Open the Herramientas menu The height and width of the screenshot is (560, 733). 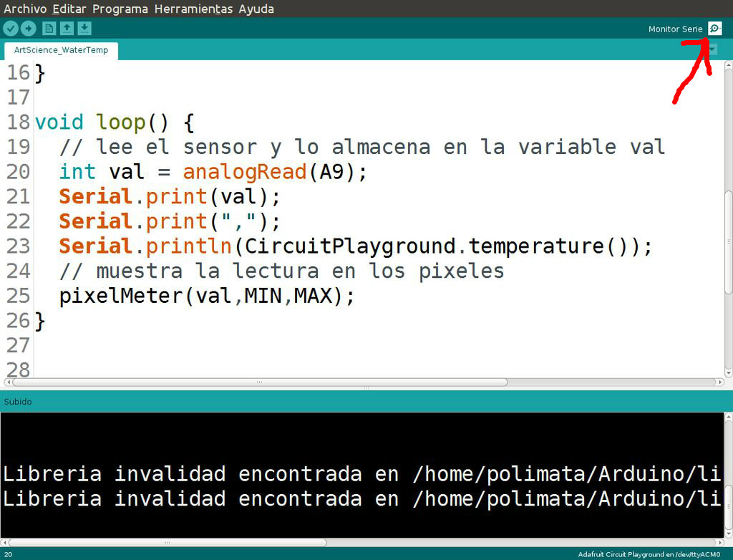point(193,9)
